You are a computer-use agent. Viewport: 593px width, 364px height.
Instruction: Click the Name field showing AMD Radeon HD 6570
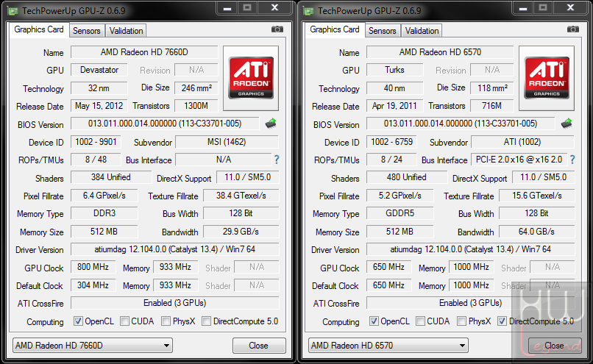pyautogui.click(x=440, y=52)
